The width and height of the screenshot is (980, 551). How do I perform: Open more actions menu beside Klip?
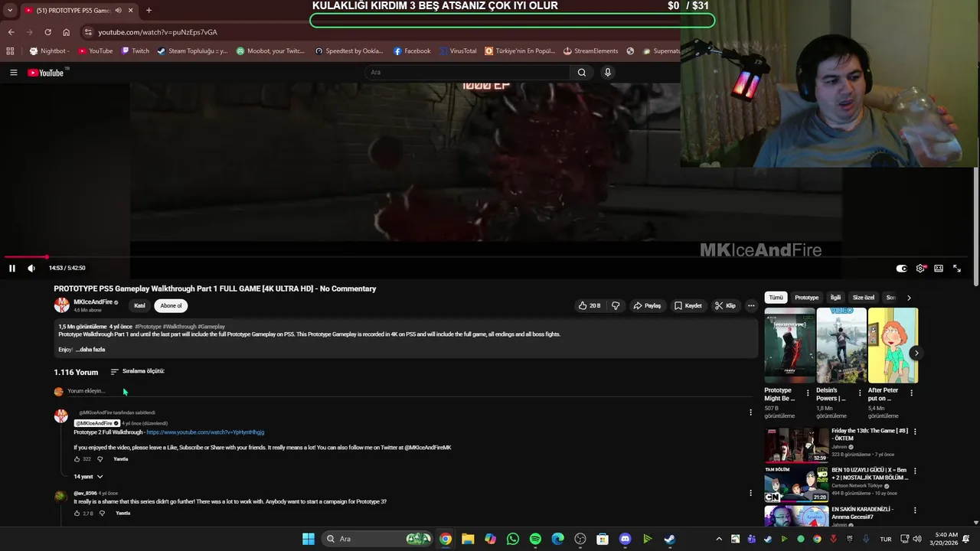pos(751,305)
